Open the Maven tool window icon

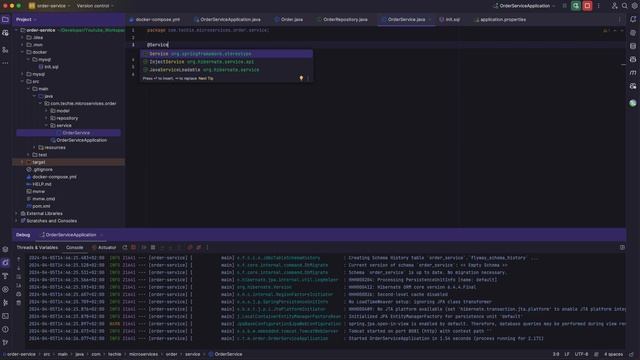[633, 73]
